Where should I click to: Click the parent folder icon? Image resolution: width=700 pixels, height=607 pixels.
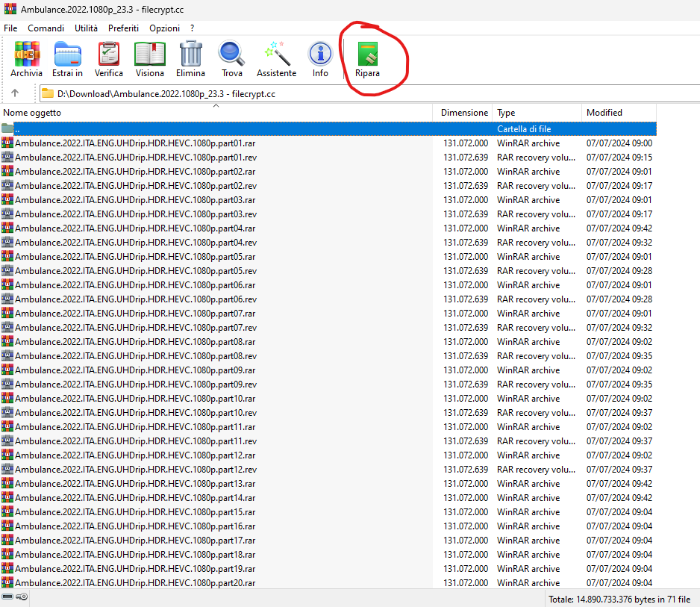click(7, 128)
